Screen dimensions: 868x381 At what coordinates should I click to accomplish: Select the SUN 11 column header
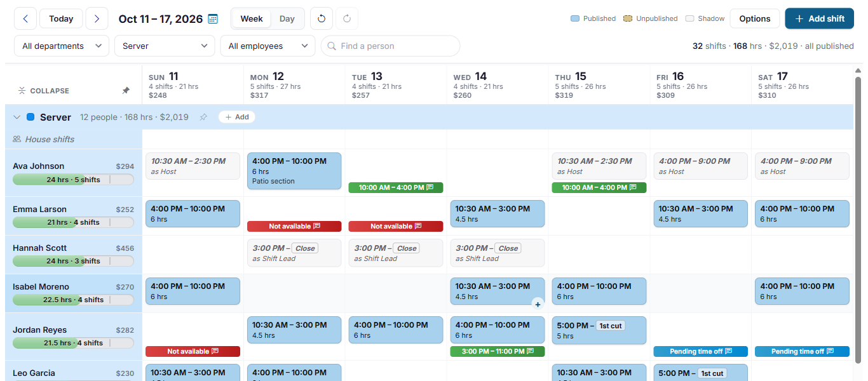point(192,85)
